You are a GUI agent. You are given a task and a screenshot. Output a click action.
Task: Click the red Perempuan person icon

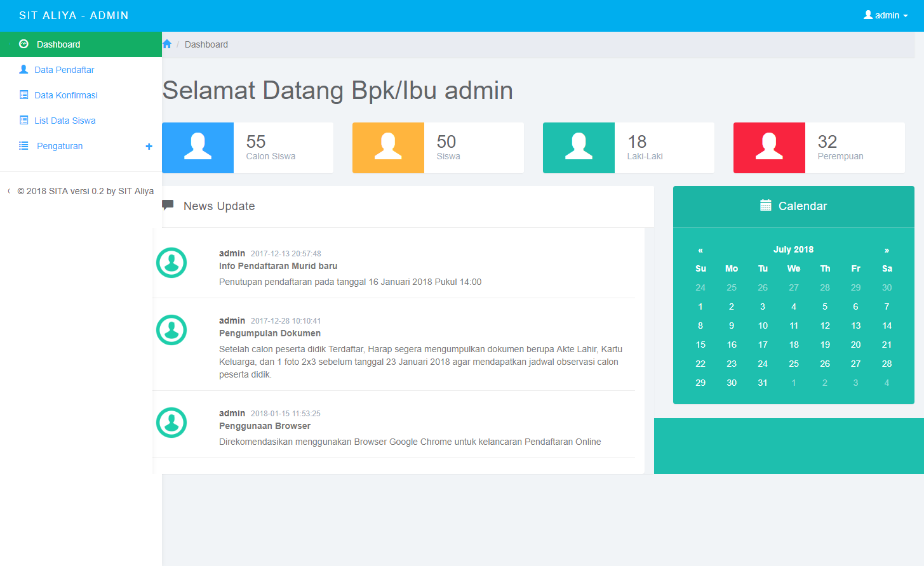[x=769, y=147]
